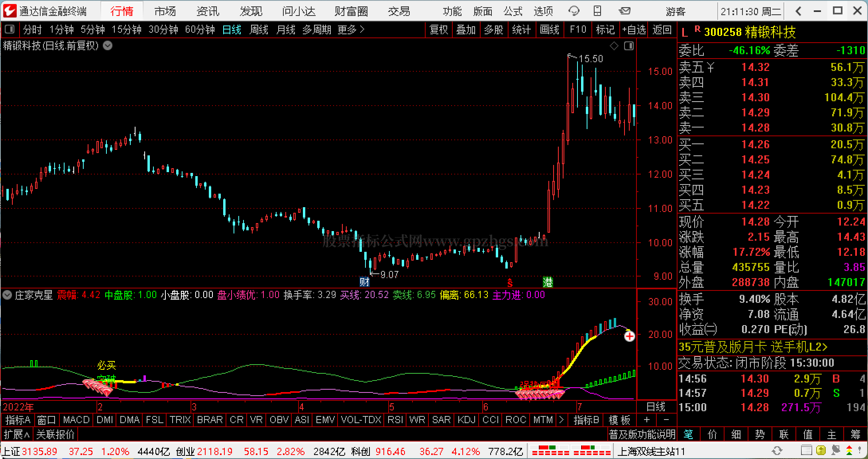The width and height of the screenshot is (868, 459).
Task: Click the +自选 button
Action: click(634, 30)
